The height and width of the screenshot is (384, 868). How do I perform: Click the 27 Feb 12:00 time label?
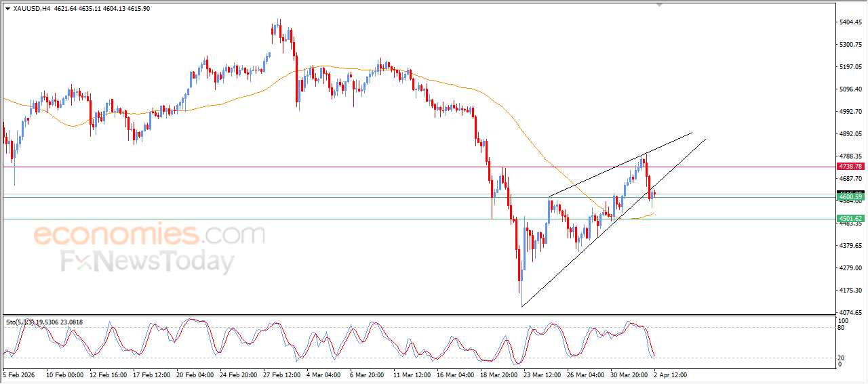[x=281, y=375]
